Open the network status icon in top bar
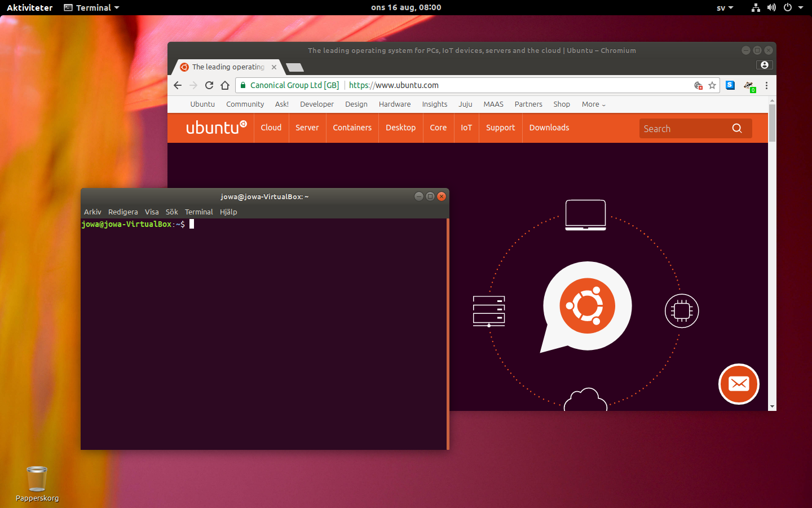812x508 pixels. coord(756,7)
